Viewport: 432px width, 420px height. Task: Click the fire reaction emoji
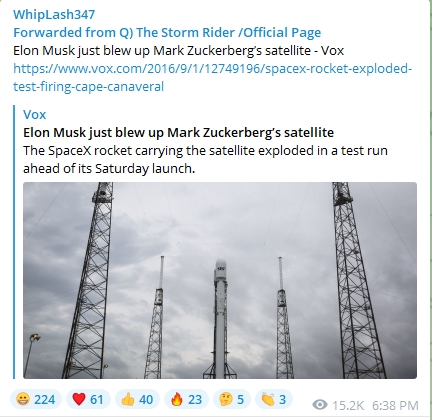tap(177, 399)
